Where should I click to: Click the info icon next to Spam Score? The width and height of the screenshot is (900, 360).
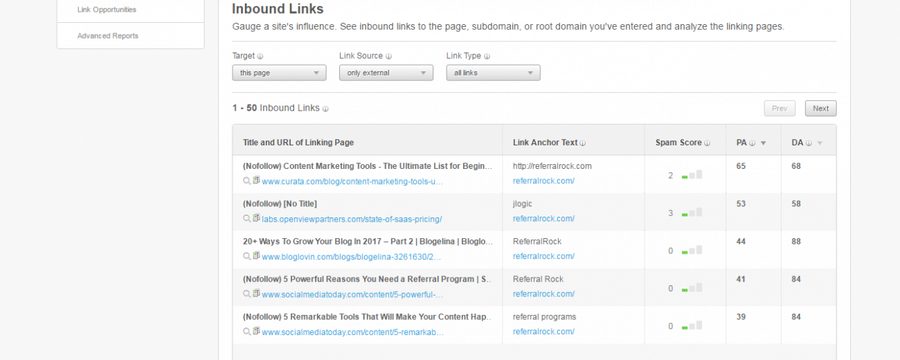click(x=707, y=143)
